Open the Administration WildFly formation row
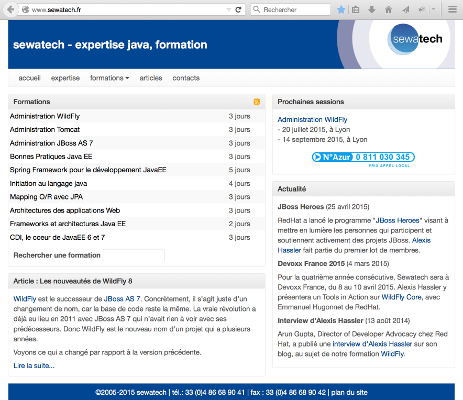This screenshot has height=400, width=463. point(137,116)
